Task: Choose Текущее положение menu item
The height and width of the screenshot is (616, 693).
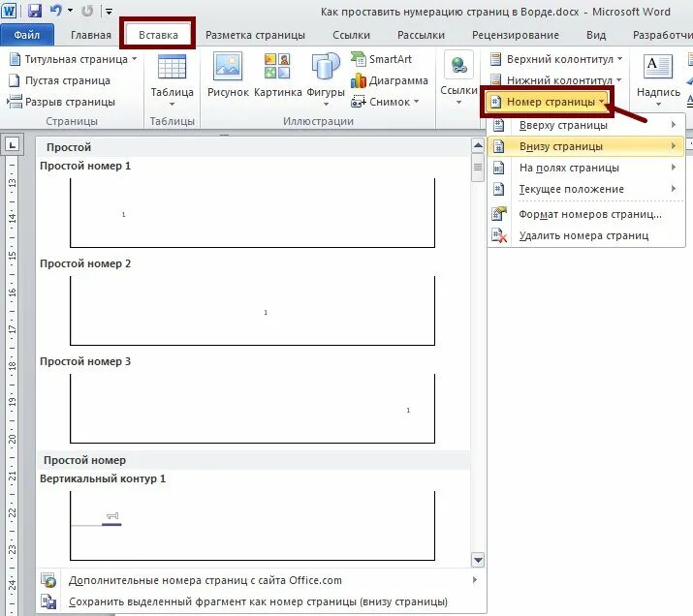Action: (x=586, y=189)
